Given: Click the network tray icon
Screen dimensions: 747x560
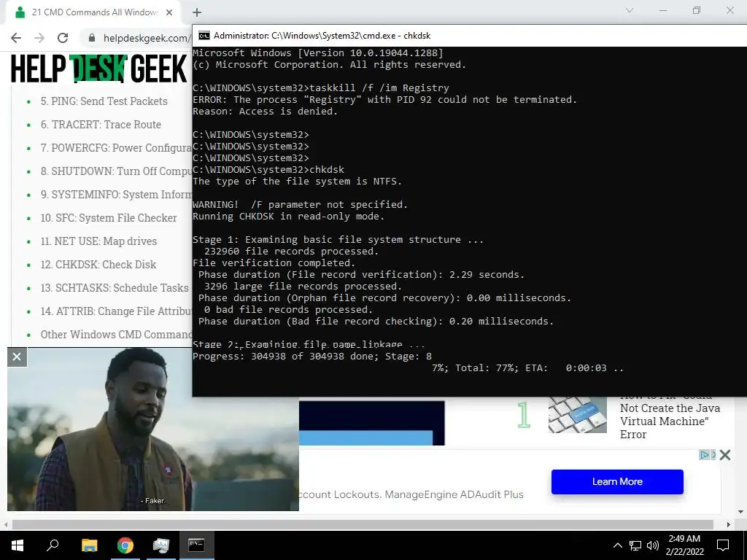Looking at the screenshot, I should click(635, 545).
